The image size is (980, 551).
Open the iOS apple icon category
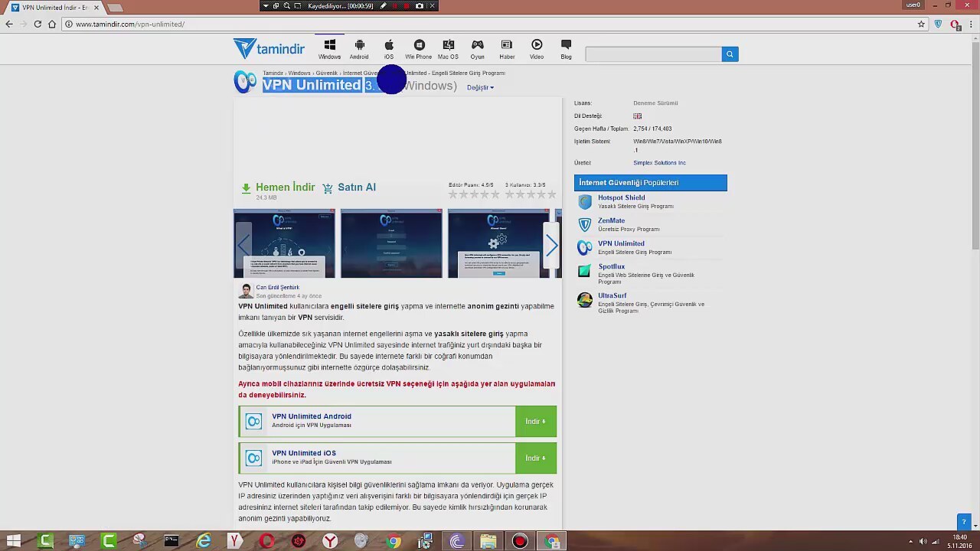click(x=389, y=49)
